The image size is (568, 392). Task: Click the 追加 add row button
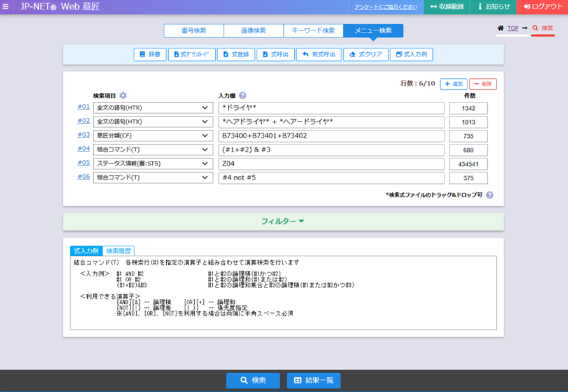(x=453, y=84)
